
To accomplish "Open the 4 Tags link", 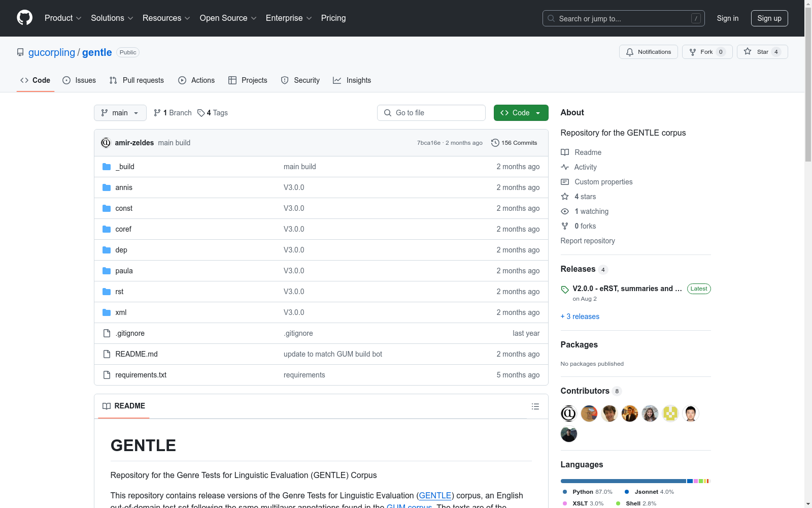I will tap(213, 113).
